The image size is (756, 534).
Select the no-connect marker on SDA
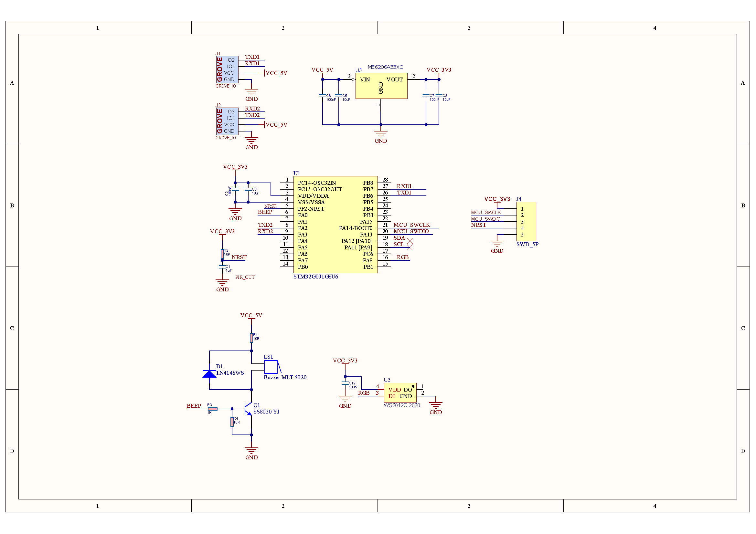tap(410, 241)
